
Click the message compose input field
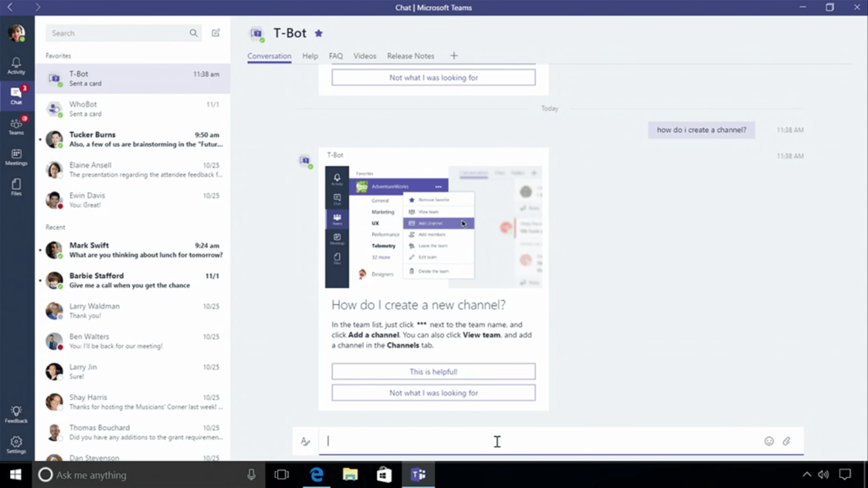pos(540,441)
